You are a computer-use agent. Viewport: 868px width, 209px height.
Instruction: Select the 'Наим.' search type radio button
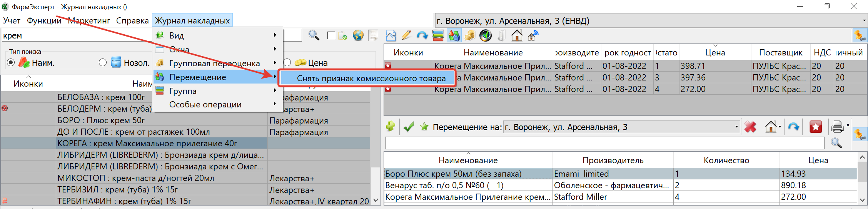(x=11, y=62)
